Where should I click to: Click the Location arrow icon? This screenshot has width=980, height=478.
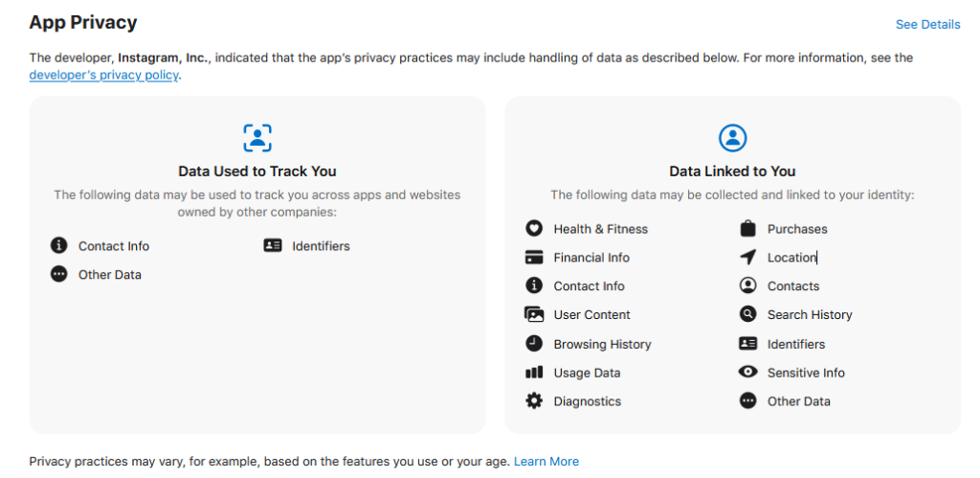tap(748, 258)
